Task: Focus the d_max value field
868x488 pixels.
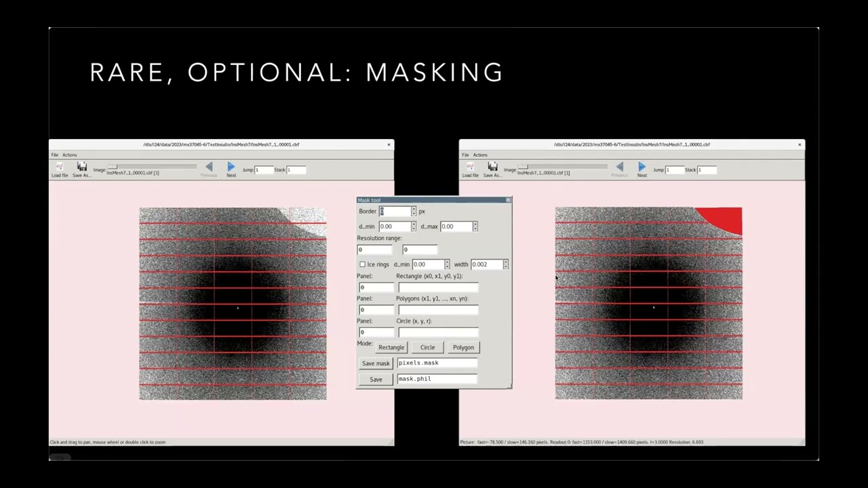Action: (456, 226)
